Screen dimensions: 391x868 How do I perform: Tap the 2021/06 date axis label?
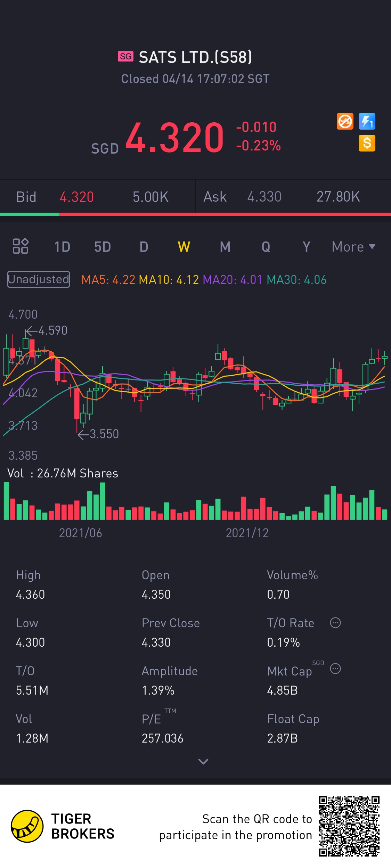tap(81, 533)
